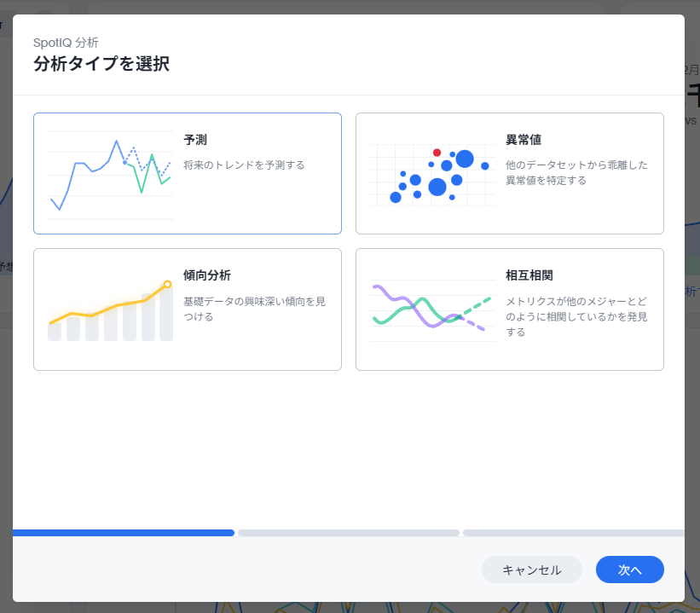Click the trend bar chart illustration

tap(110, 310)
